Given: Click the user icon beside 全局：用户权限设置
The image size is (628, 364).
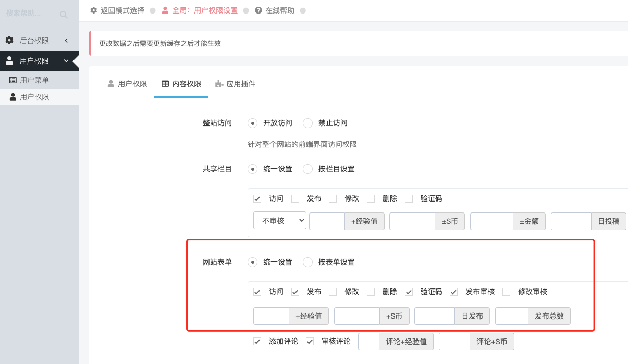Looking at the screenshot, I should [x=165, y=10].
